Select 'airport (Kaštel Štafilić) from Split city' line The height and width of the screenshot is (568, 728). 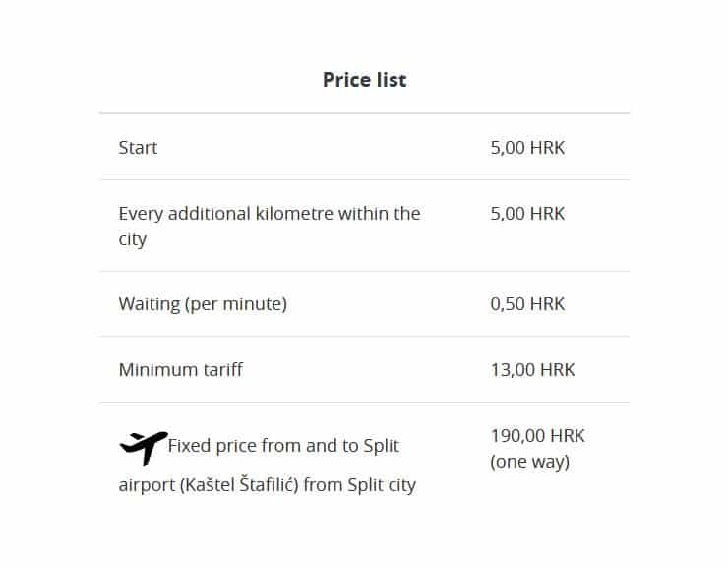coord(267,485)
